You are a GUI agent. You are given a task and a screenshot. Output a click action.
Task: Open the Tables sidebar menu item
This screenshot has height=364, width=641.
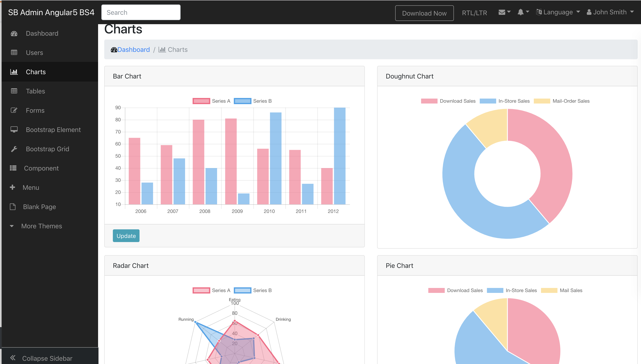tap(35, 91)
